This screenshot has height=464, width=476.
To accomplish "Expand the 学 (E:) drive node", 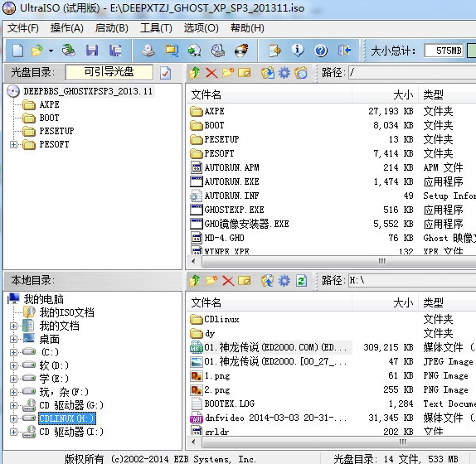I will (x=13, y=379).
